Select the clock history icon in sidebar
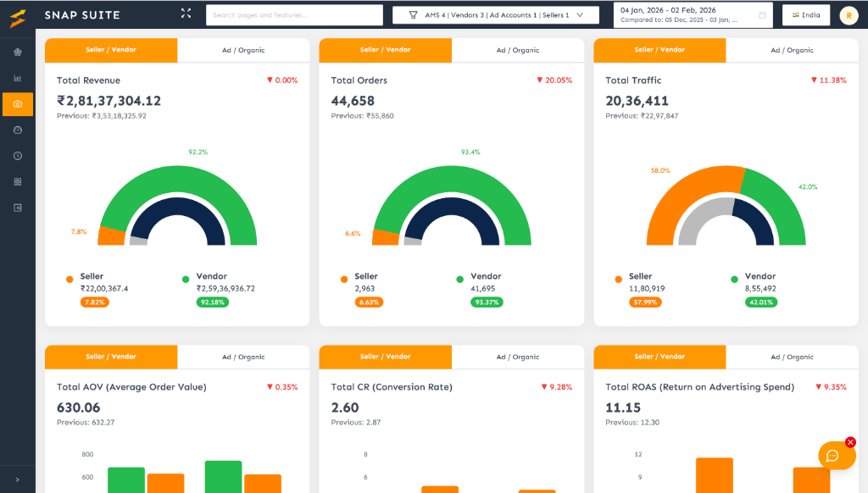 (17, 154)
